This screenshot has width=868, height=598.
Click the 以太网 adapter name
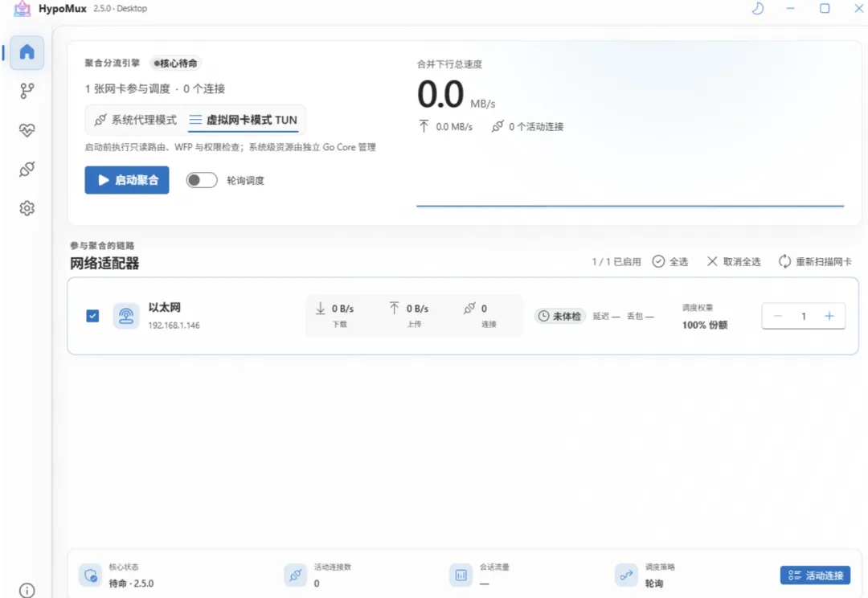point(165,307)
